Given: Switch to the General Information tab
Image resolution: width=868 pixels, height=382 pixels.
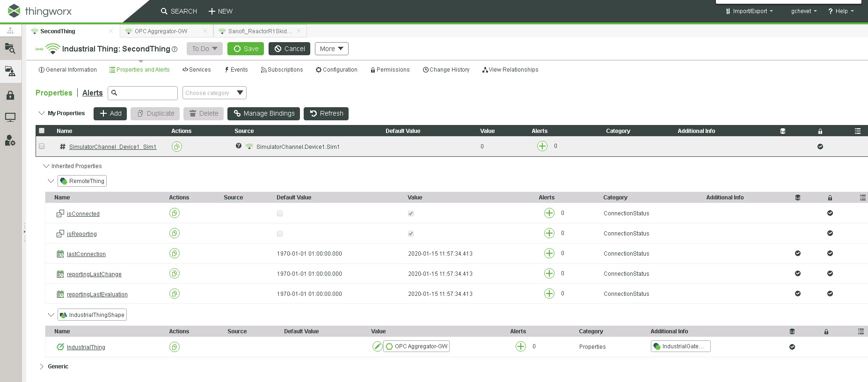Looking at the screenshot, I should tap(68, 70).
